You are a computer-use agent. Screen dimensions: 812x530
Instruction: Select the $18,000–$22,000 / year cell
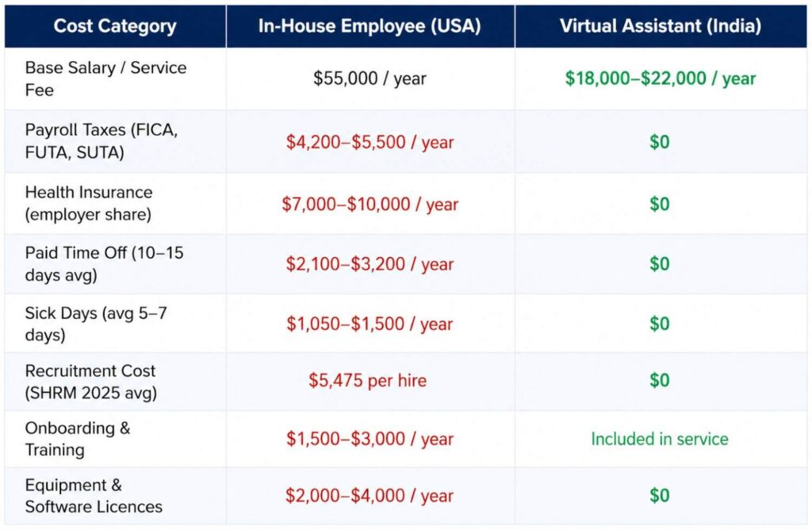(660, 79)
